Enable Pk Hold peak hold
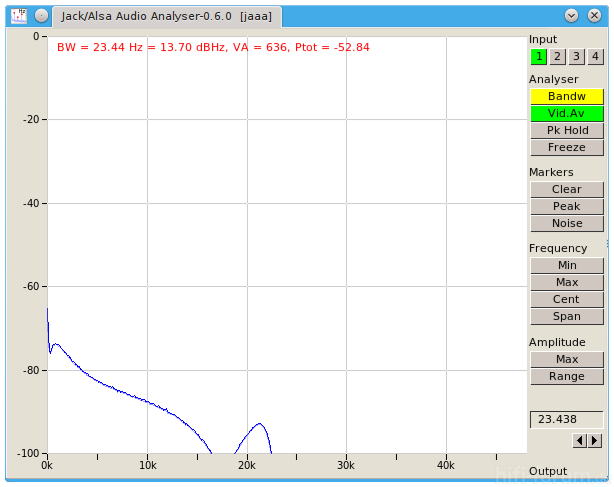This screenshot has width=614, height=487. coord(567,130)
